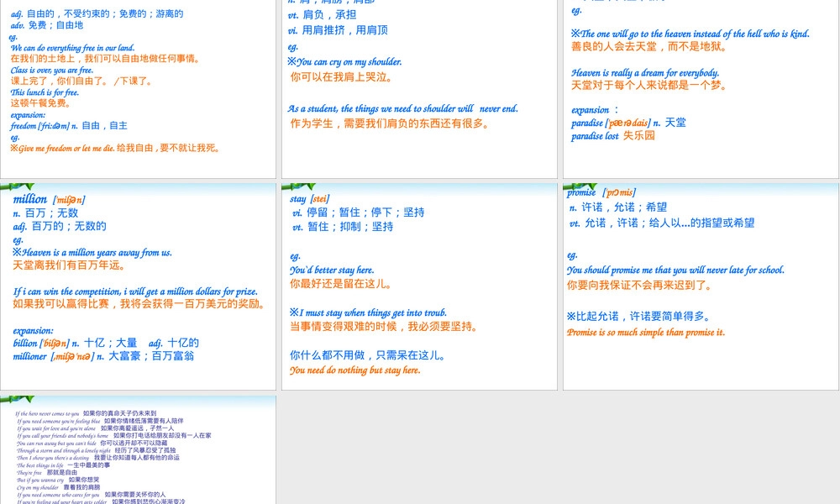This screenshot has height=504, width=840.
Task: Click the lyric 'Cry on my shoulder'
Action: tap(38, 488)
